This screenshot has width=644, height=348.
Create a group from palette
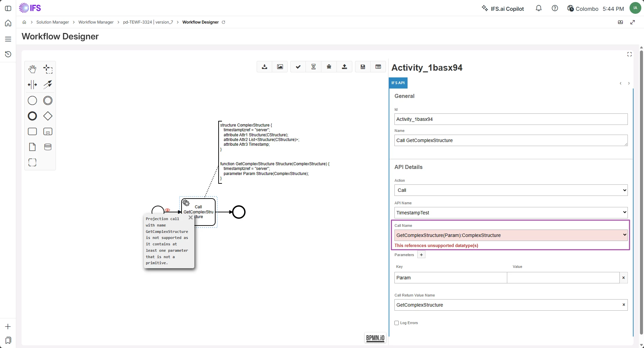click(32, 162)
